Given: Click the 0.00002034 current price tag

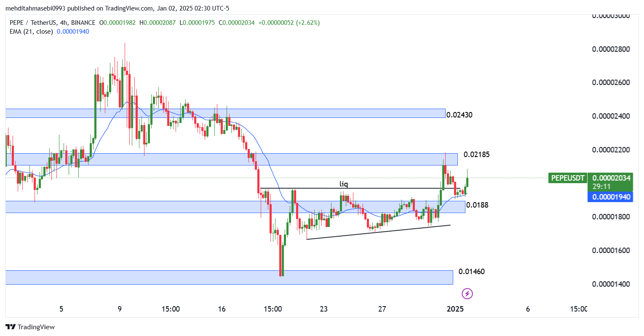Looking at the screenshot, I should click(611, 178).
